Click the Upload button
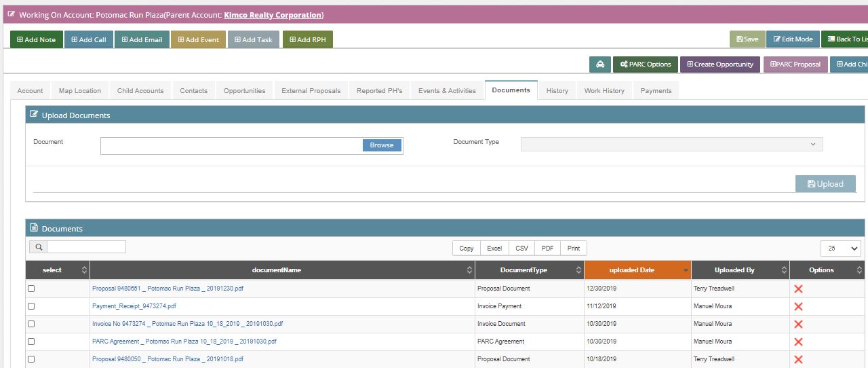868x368 pixels. click(825, 183)
